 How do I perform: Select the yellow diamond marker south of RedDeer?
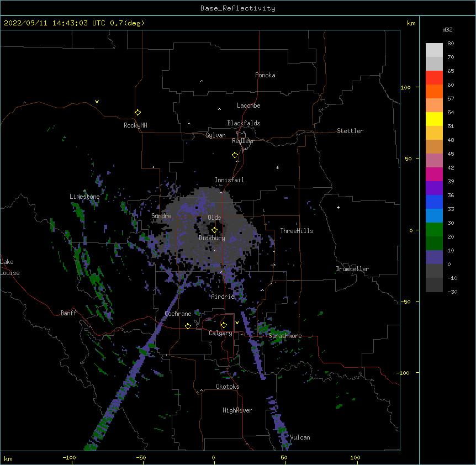(x=235, y=155)
